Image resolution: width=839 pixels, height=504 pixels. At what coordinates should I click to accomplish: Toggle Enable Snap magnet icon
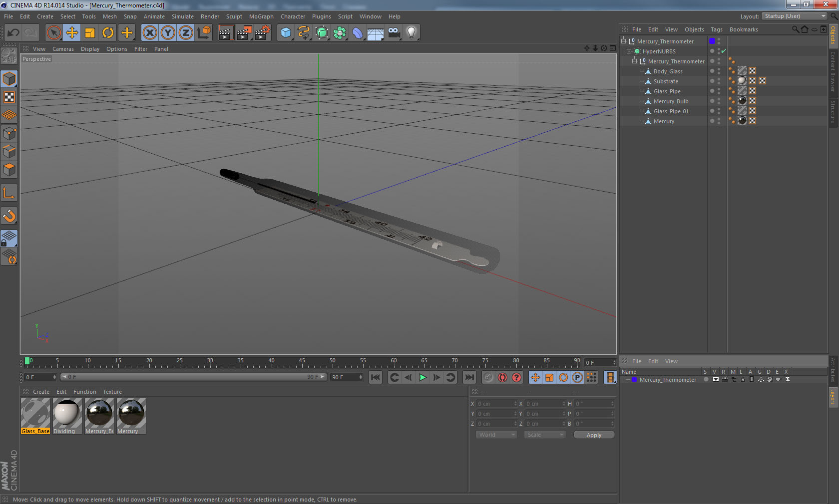[x=9, y=216]
